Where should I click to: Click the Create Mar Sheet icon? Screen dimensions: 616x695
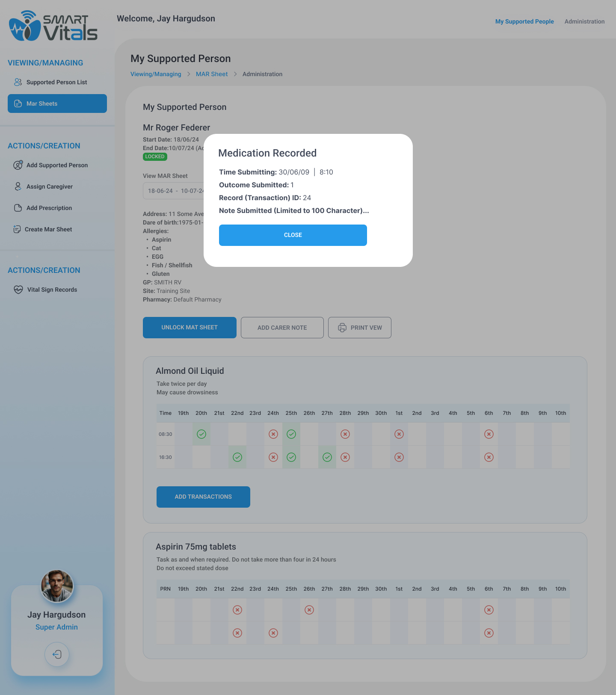coord(17,229)
